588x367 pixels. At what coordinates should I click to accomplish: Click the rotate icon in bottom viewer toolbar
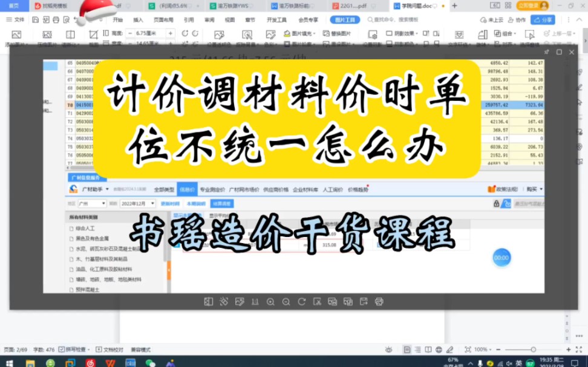point(301,302)
